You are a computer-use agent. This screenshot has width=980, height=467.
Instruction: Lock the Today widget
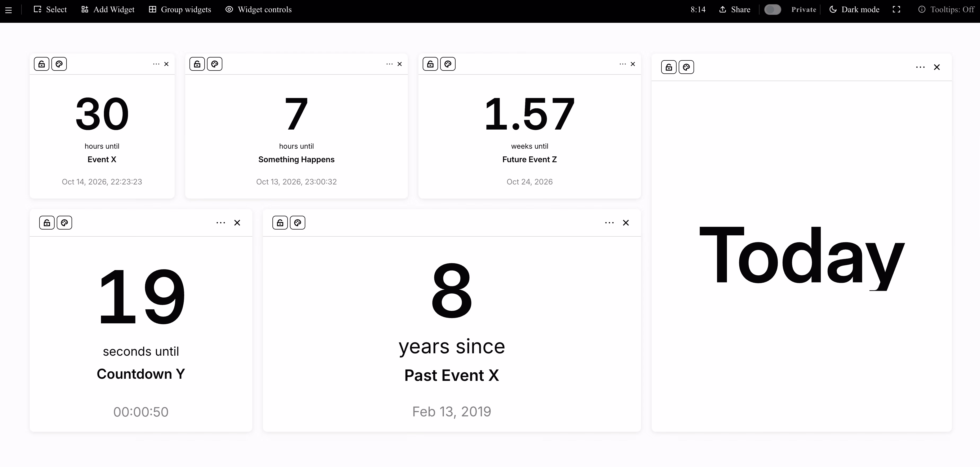(669, 67)
